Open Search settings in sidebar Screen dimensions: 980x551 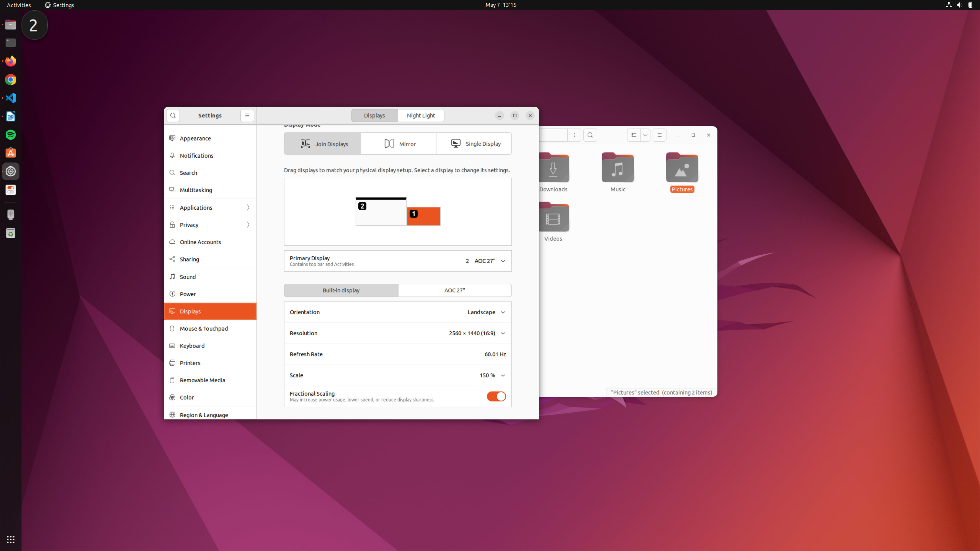click(x=210, y=173)
